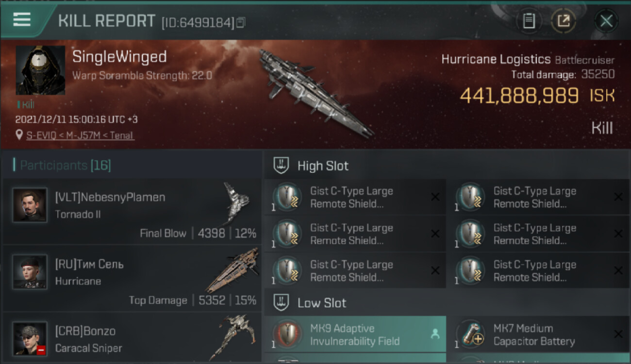Toggle the person icon on MK9 Adaptive
Viewport: 631px width, 364px height.
pos(435,334)
